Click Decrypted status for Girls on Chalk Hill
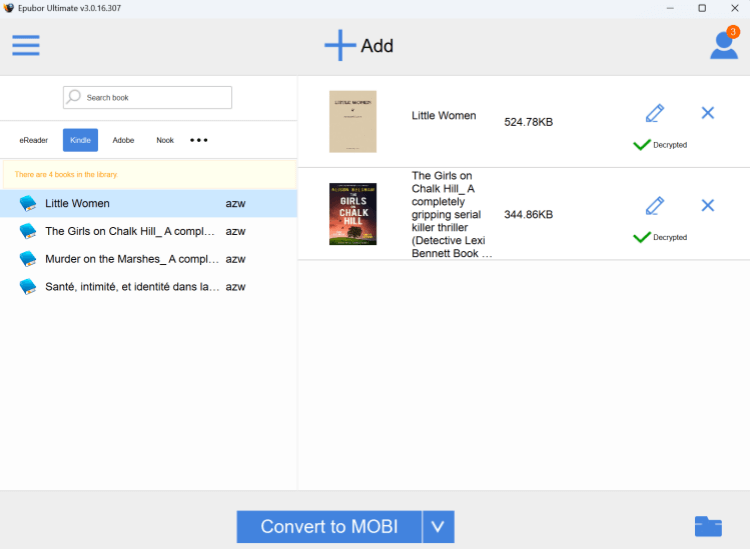The height and width of the screenshot is (549, 750). [x=670, y=237]
